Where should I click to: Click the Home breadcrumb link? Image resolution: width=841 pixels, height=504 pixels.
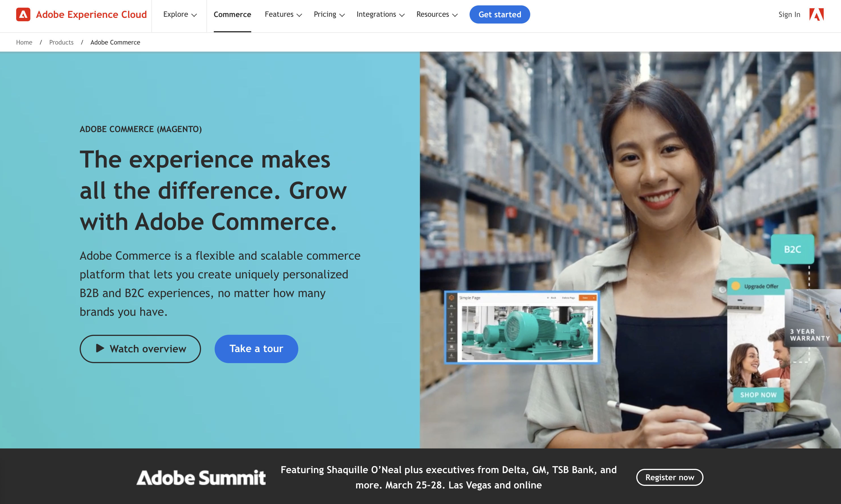[24, 42]
